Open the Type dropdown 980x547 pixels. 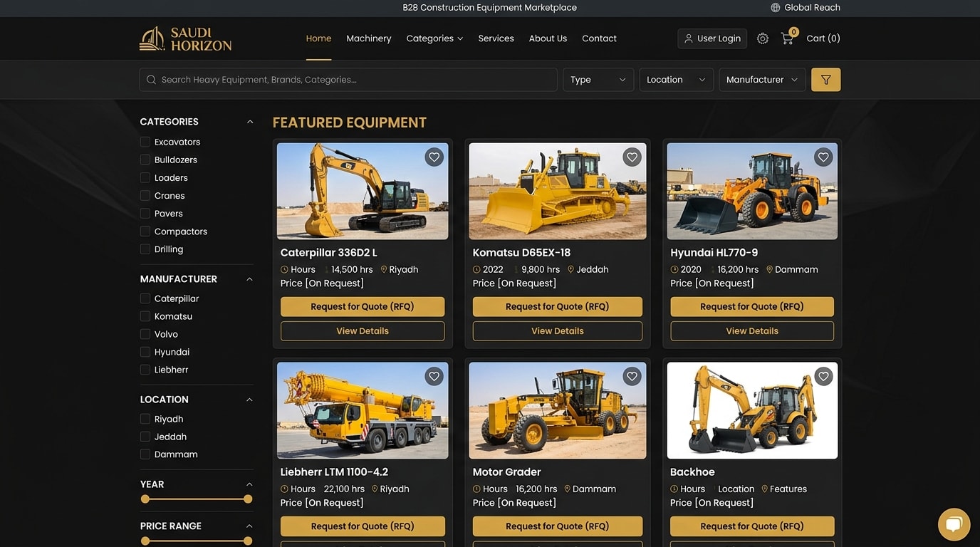[x=598, y=80]
